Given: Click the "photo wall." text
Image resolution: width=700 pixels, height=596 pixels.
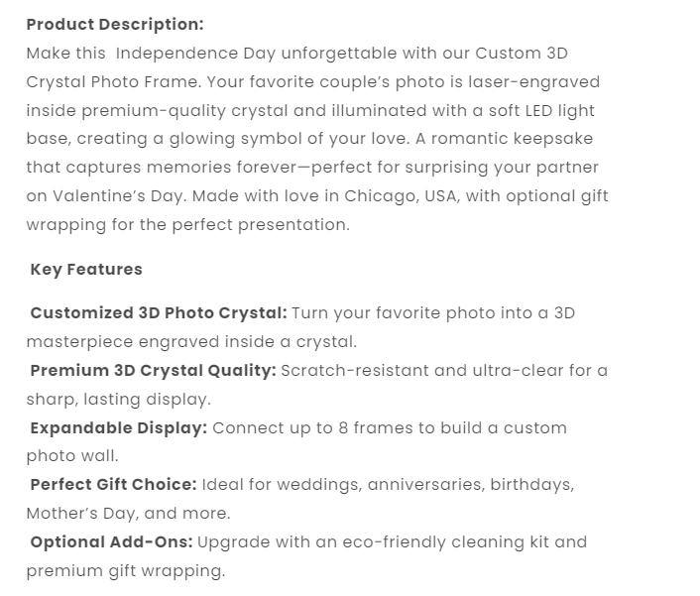Looking at the screenshot, I should coord(72,456).
